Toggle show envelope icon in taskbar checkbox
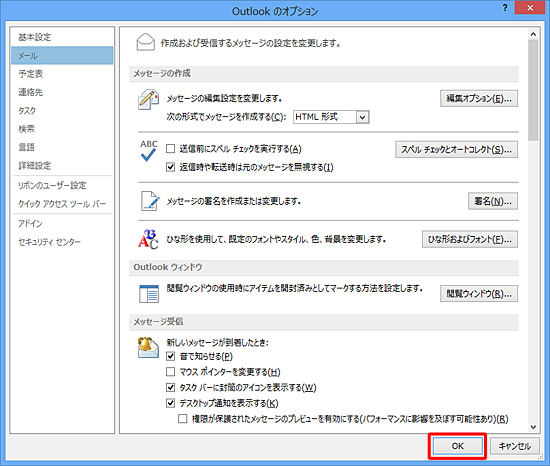 tap(170, 387)
